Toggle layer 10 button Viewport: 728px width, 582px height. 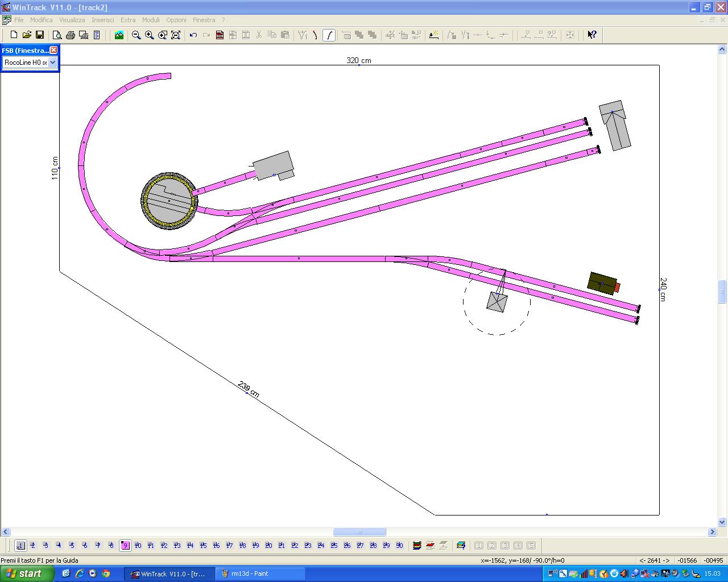138,546
